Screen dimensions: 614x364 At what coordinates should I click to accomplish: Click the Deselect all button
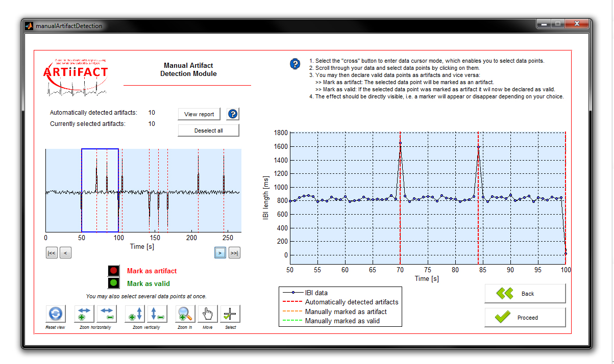pyautogui.click(x=208, y=131)
